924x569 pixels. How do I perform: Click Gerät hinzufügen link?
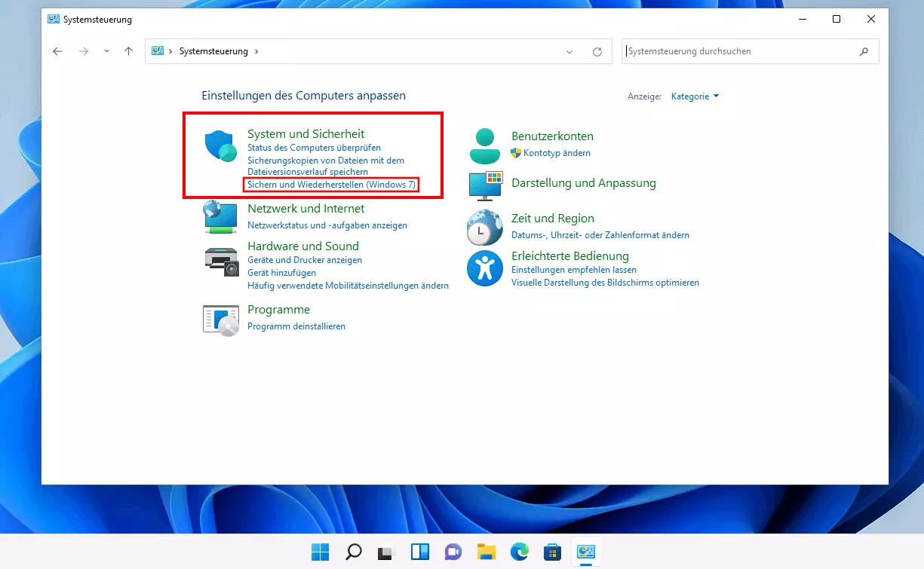click(x=281, y=273)
